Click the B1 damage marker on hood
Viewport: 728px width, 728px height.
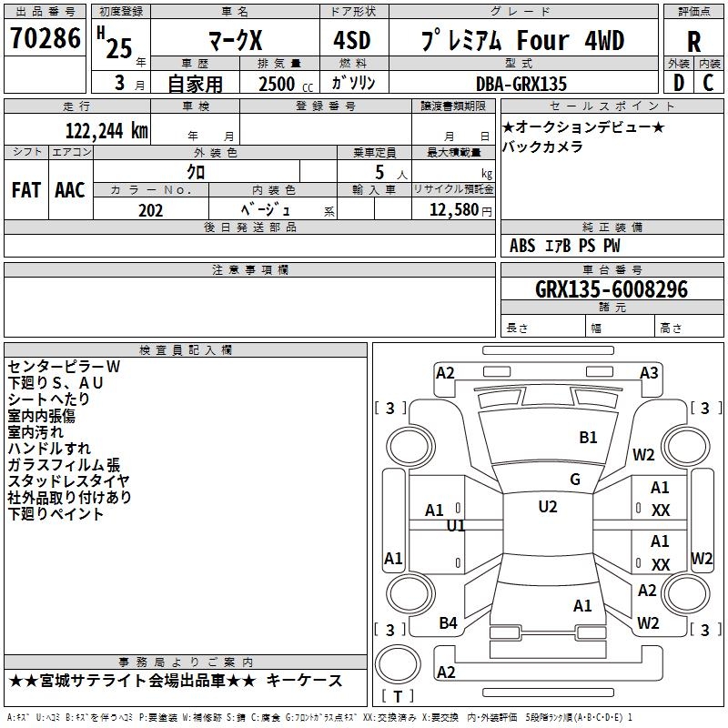tap(589, 438)
